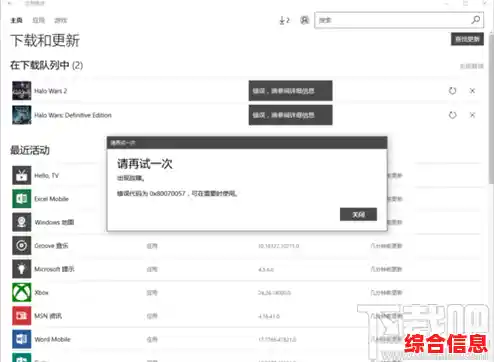Switch to the 主页 tab
This screenshot has height=362, width=494.
click(16, 21)
